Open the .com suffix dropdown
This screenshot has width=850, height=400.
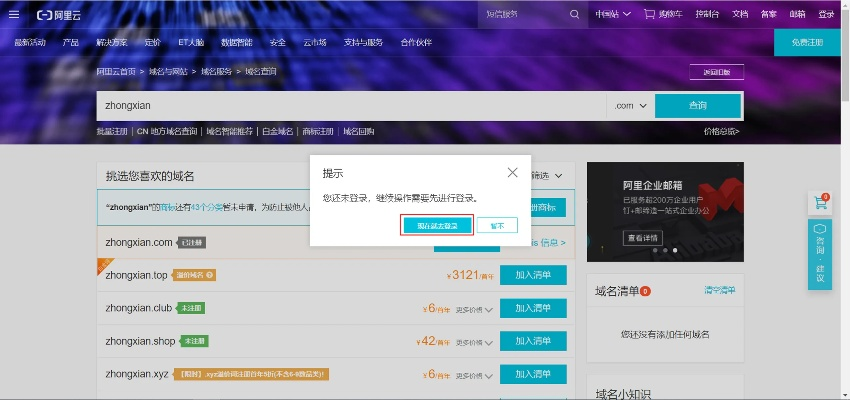coord(630,106)
